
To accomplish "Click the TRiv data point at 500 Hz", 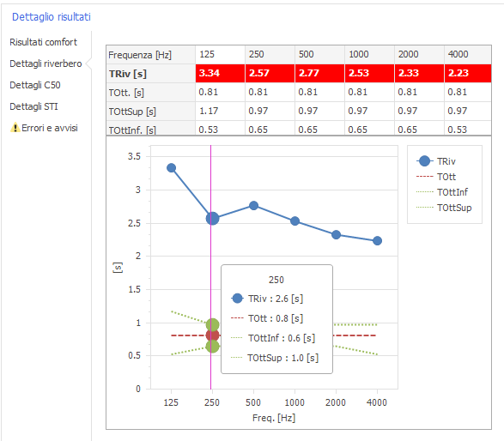I will point(253,206).
